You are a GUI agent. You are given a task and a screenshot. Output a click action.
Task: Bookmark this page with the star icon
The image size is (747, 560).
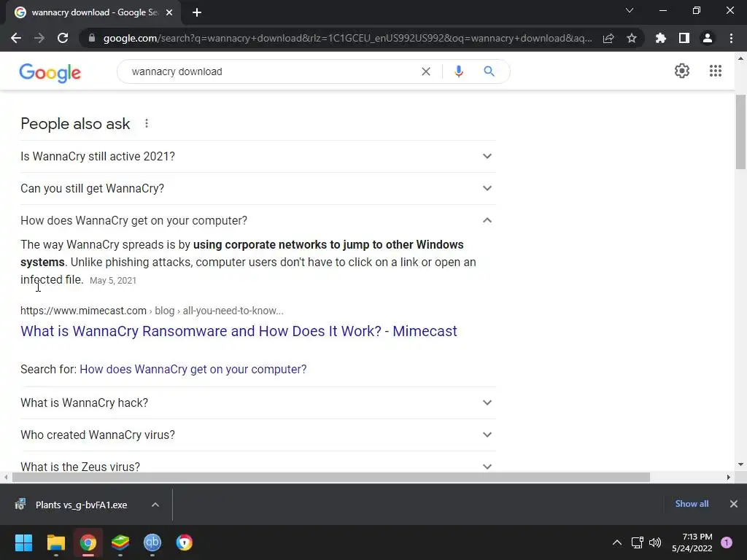pyautogui.click(x=632, y=38)
